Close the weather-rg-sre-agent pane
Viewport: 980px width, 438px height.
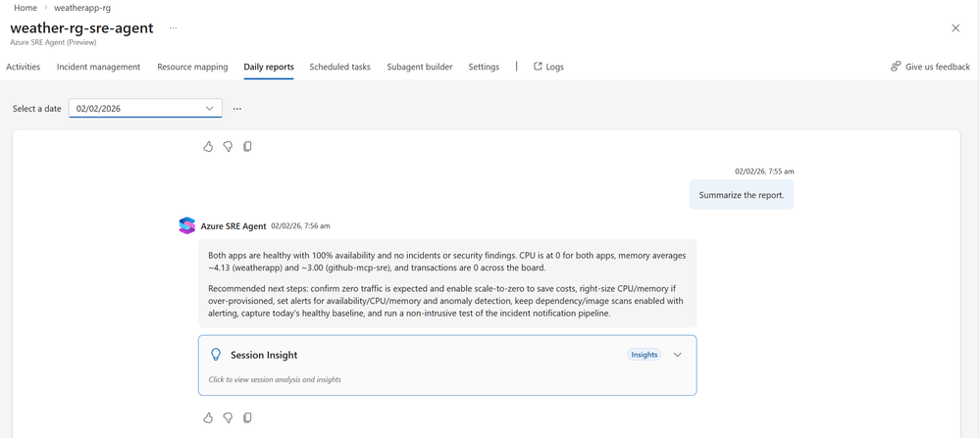tap(955, 28)
